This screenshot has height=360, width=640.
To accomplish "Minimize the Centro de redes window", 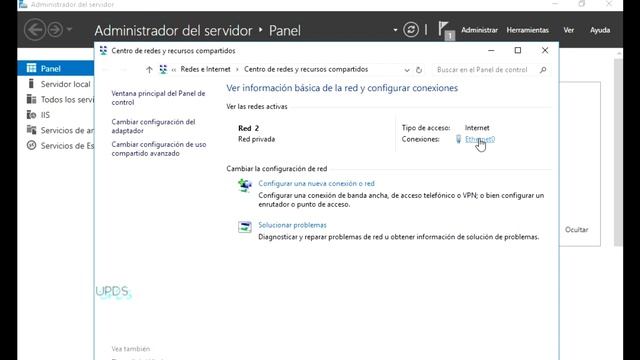I will (491, 51).
